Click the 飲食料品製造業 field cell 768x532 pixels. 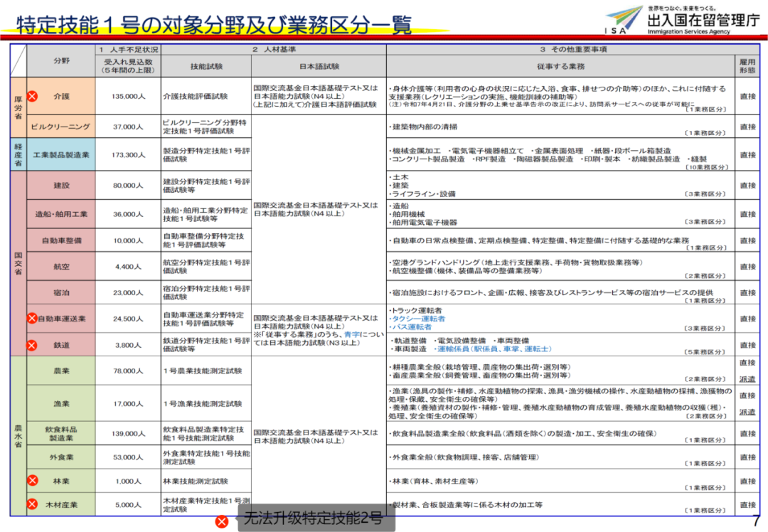[60, 434]
